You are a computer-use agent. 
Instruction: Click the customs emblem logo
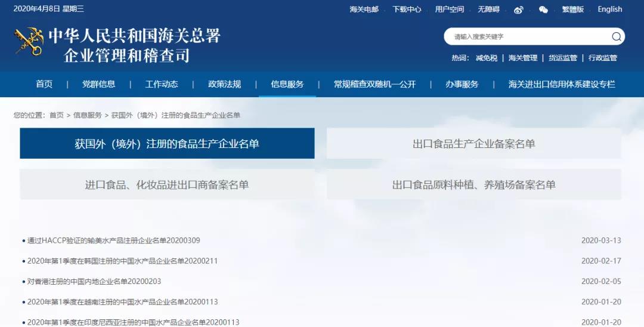29,42
